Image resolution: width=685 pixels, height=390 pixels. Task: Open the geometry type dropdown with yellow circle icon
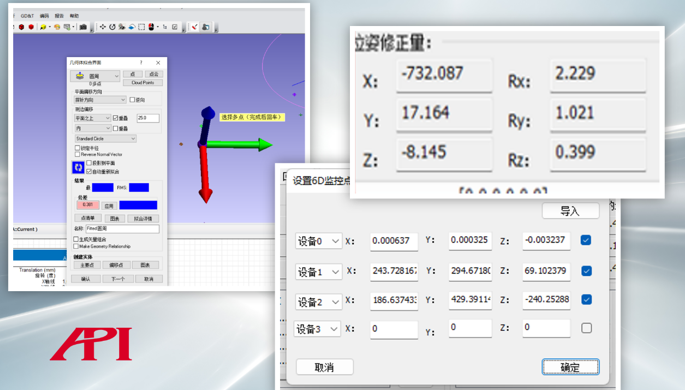pos(95,76)
